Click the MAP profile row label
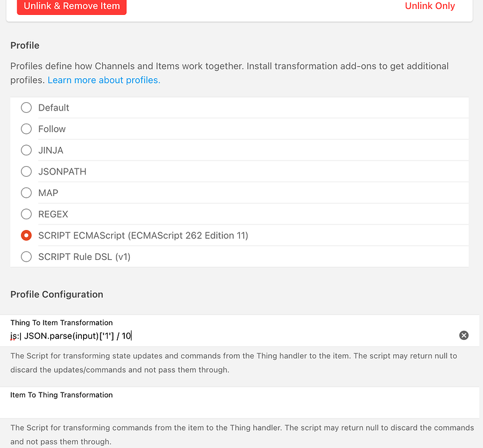483x448 pixels. (x=48, y=193)
